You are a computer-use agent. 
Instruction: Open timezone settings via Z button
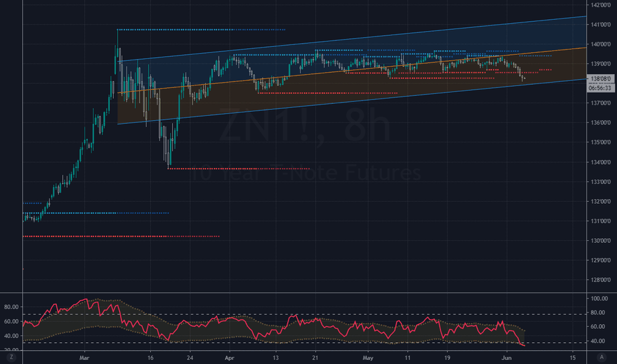click(11, 357)
